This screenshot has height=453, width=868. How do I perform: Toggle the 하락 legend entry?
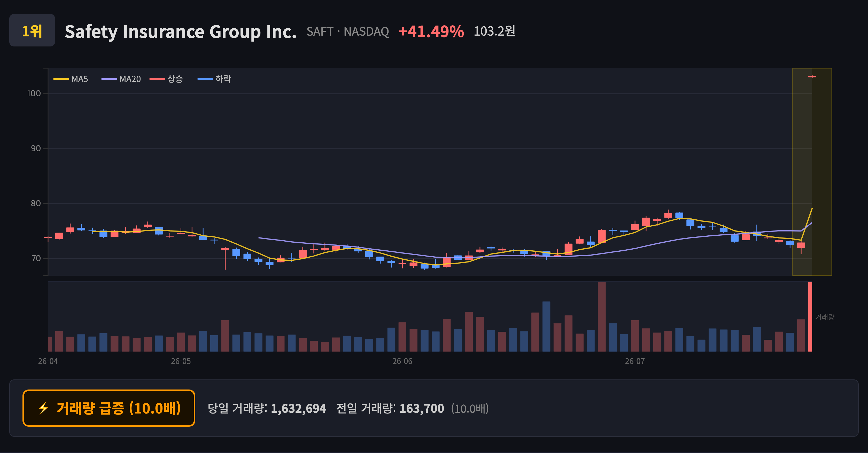tap(214, 79)
